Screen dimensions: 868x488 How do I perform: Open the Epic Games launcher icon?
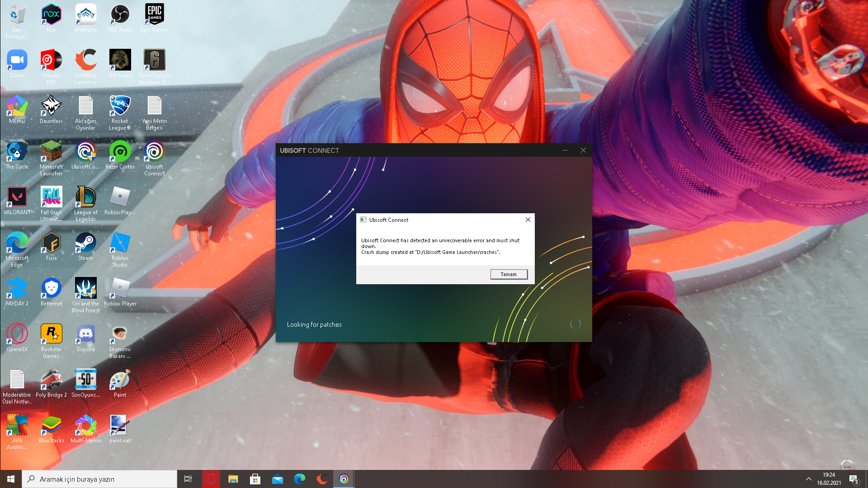(154, 19)
